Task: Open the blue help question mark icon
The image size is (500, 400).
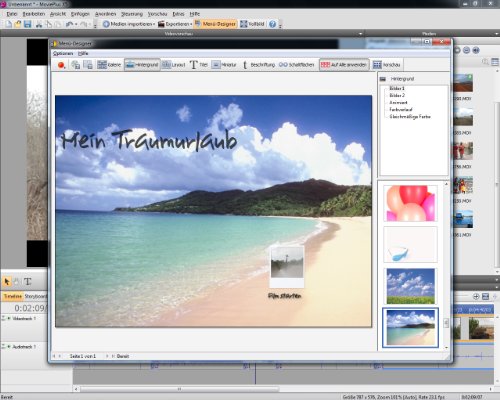Action: pyautogui.click(x=272, y=24)
